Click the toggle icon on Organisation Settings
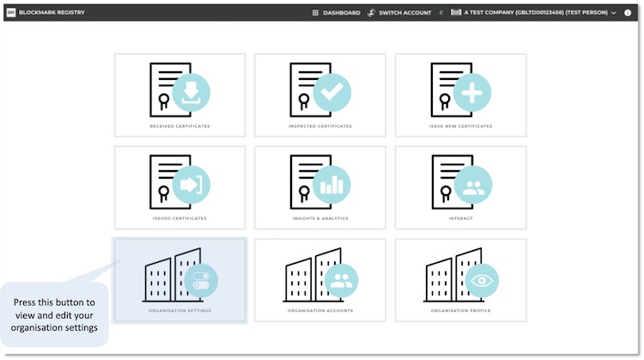This screenshot has width=644, height=360. coord(201,280)
